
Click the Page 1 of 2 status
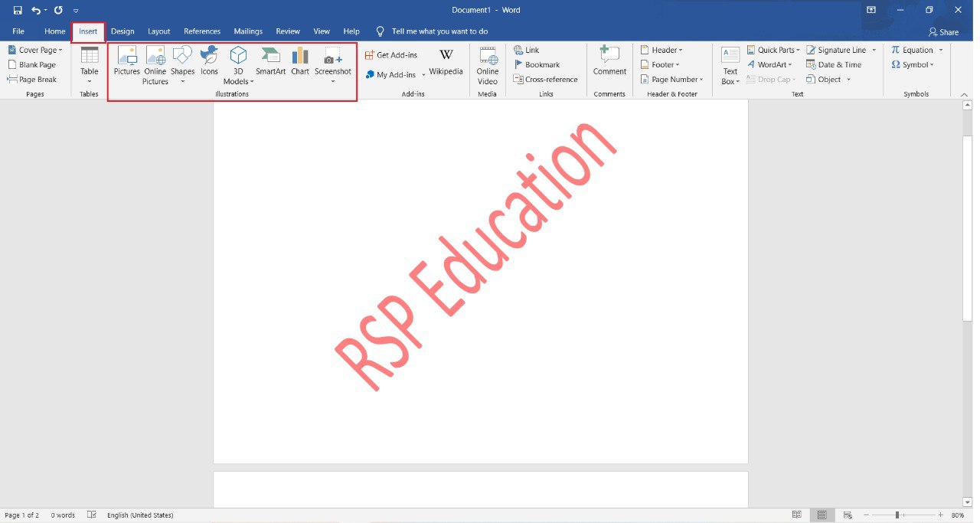click(x=22, y=515)
